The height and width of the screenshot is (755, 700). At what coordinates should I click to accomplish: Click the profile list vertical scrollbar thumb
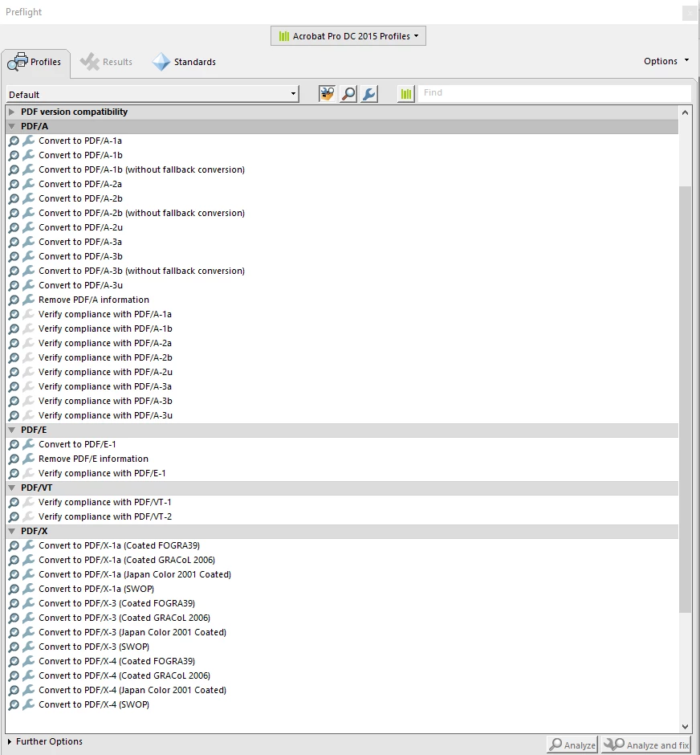(685, 399)
